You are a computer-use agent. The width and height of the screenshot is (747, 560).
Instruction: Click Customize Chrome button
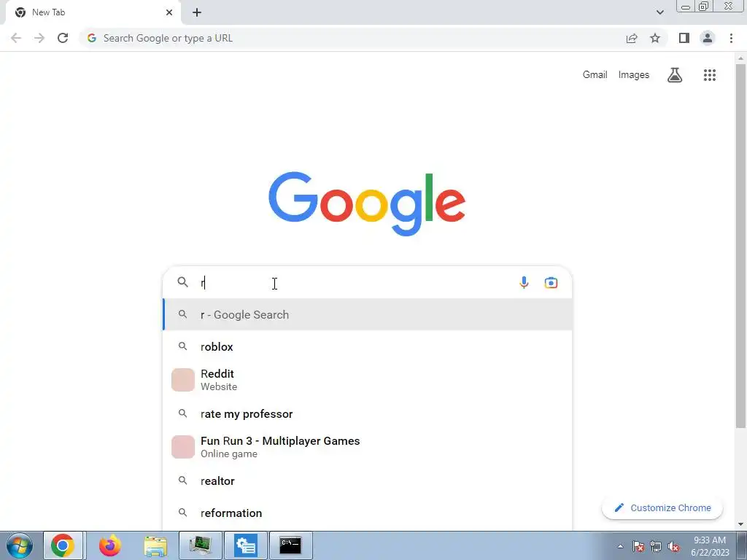(662, 507)
